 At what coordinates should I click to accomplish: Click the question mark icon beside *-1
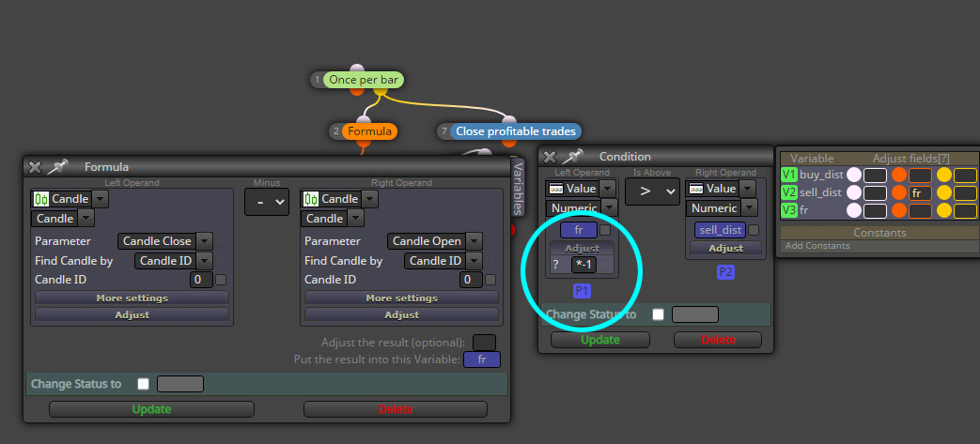click(555, 265)
